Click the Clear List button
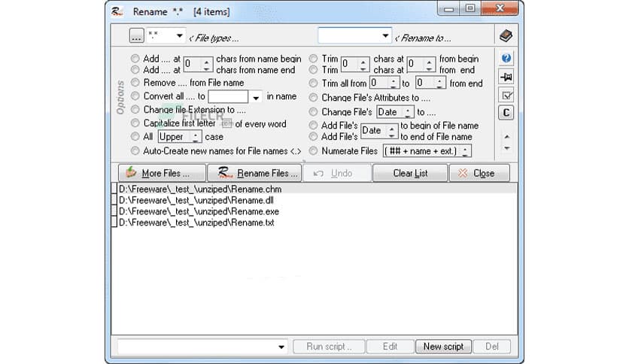Image resolution: width=629 pixels, height=364 pixels. click(x=410, y=173)
